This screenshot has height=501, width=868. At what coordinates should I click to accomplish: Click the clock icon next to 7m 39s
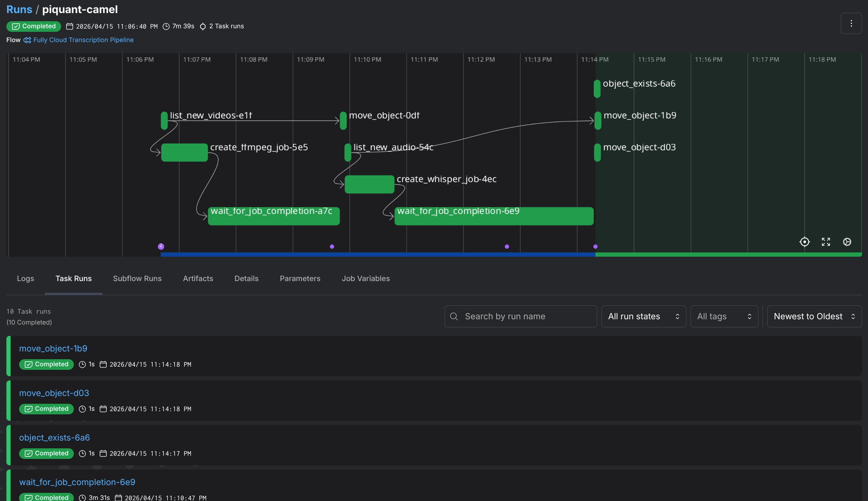click(x=166, y=27)
